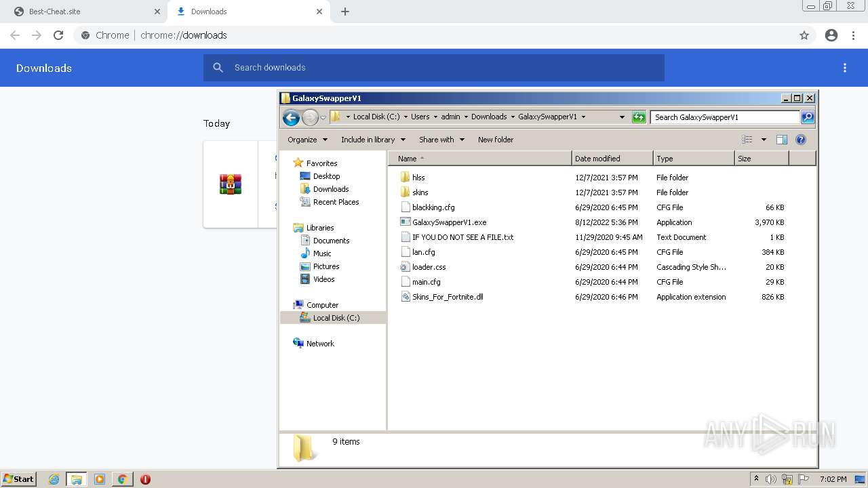The height and width of the screenshot is (488, 868).
Task: Select the Skins_For_Fortnite.dll file icon
Action: [x=405, y=297]
